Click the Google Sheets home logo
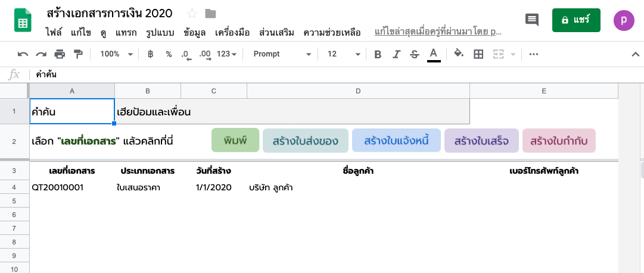The image size is (644, 273). [x=23, y=20]
